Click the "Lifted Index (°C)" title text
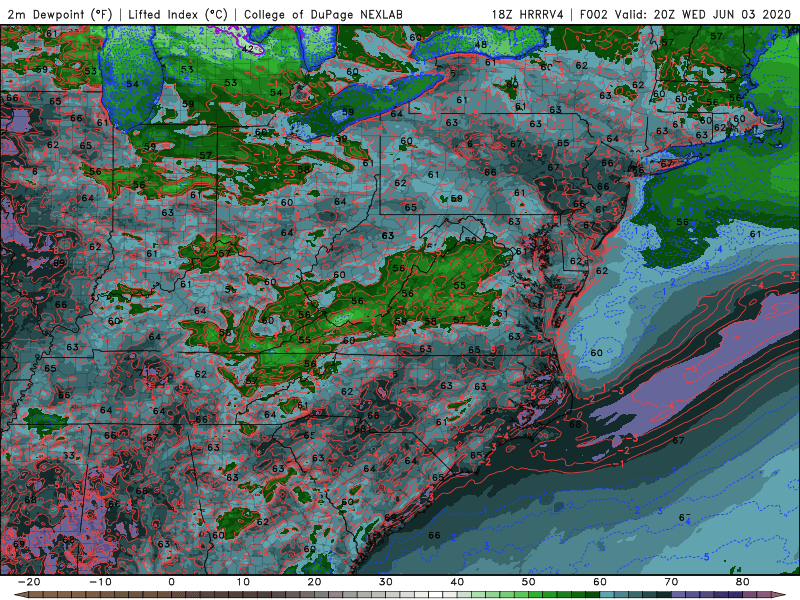 [178, 14]
